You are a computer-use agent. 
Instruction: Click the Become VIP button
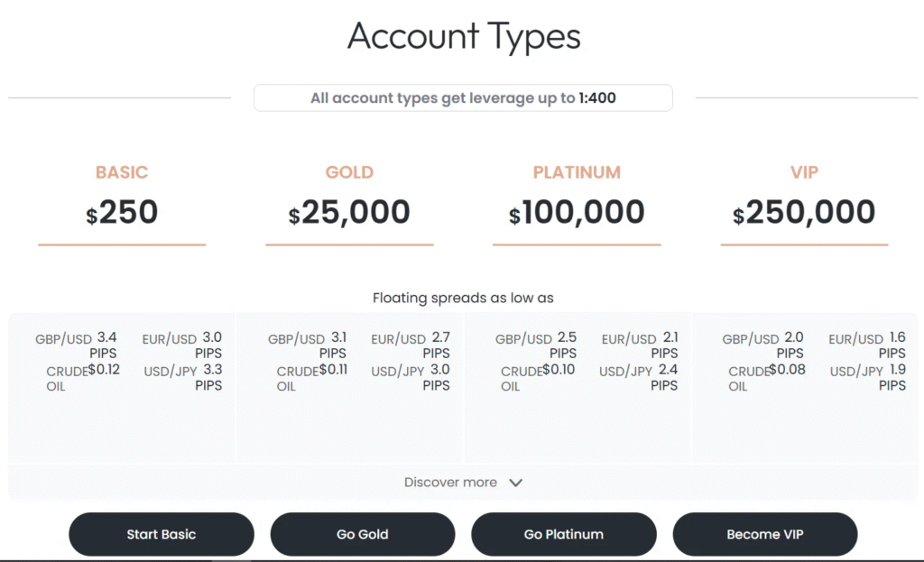[x=764, y=534]
